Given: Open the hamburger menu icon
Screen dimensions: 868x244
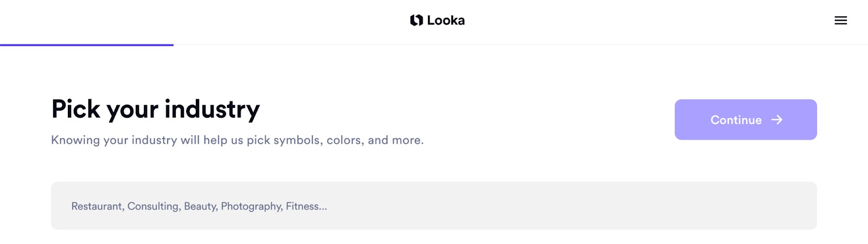Looking at the screenshot, I should click(x=840, y=21).
